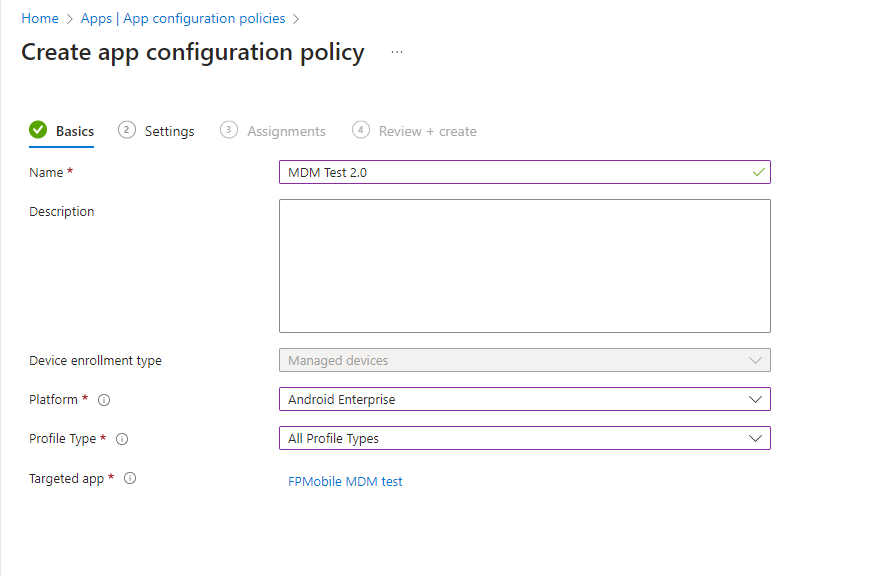Open the FPMobile MDM test app link

click(345, 481)
